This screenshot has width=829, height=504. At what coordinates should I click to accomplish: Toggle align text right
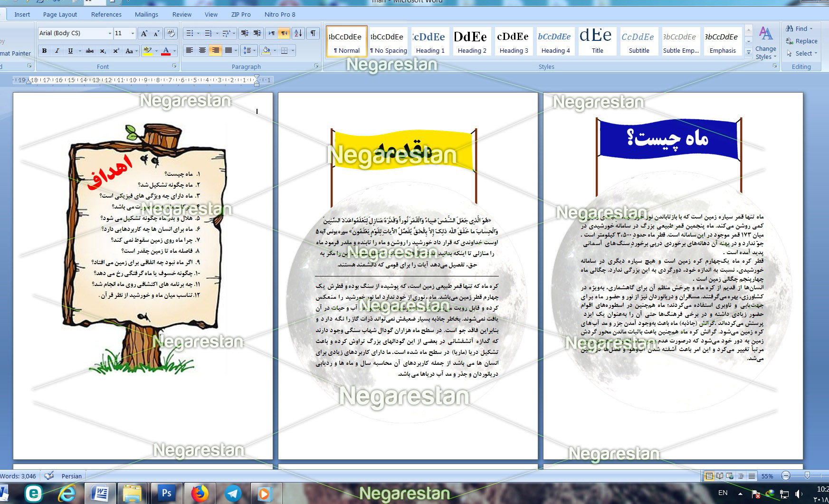216,50
